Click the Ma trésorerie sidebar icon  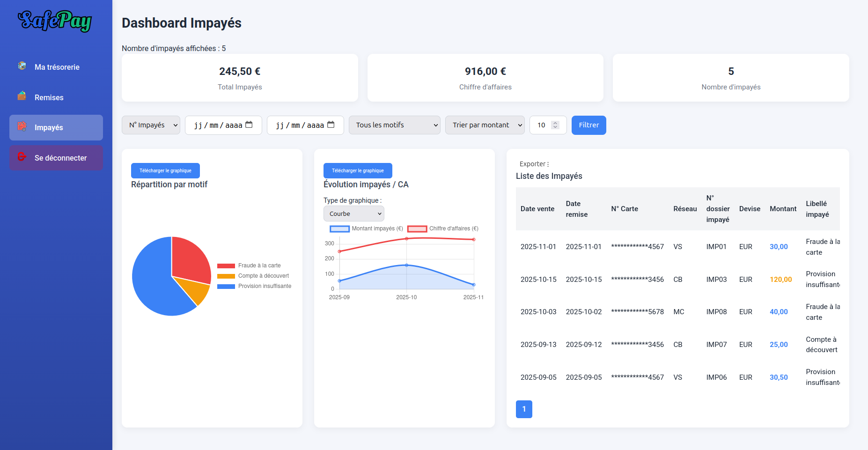point(22,66)
